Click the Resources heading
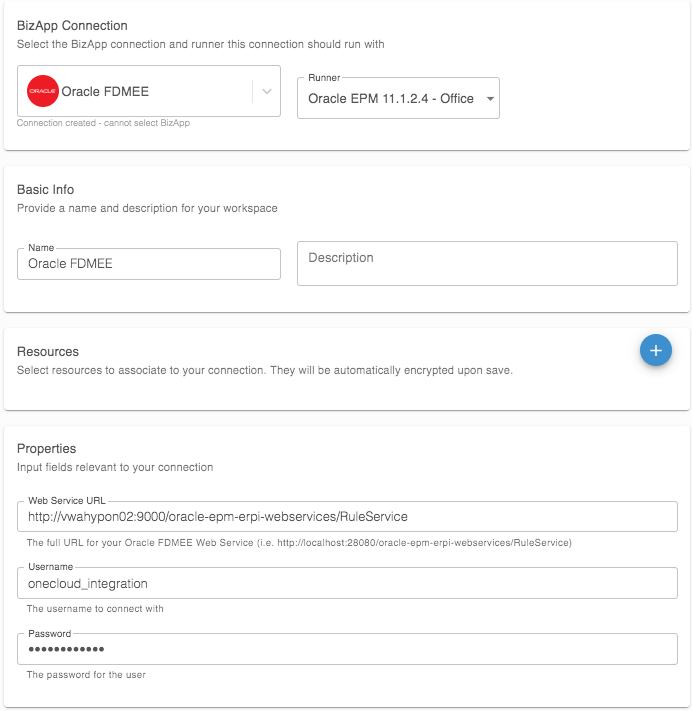 coord(48,351)
